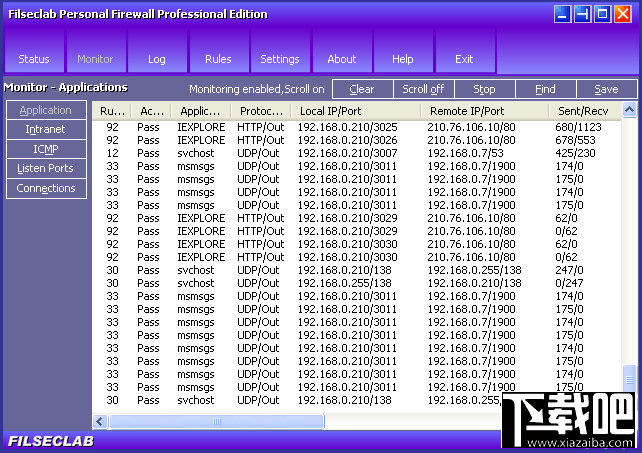Switch to the Monitor tab
Screen dimensions: 642x453
[95, 51]
